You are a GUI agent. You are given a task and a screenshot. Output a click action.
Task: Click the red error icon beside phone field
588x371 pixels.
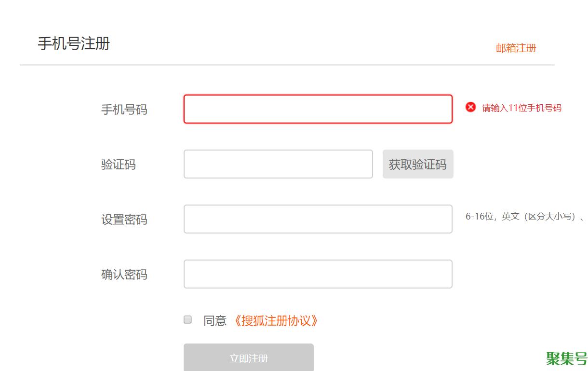point(470,107)
